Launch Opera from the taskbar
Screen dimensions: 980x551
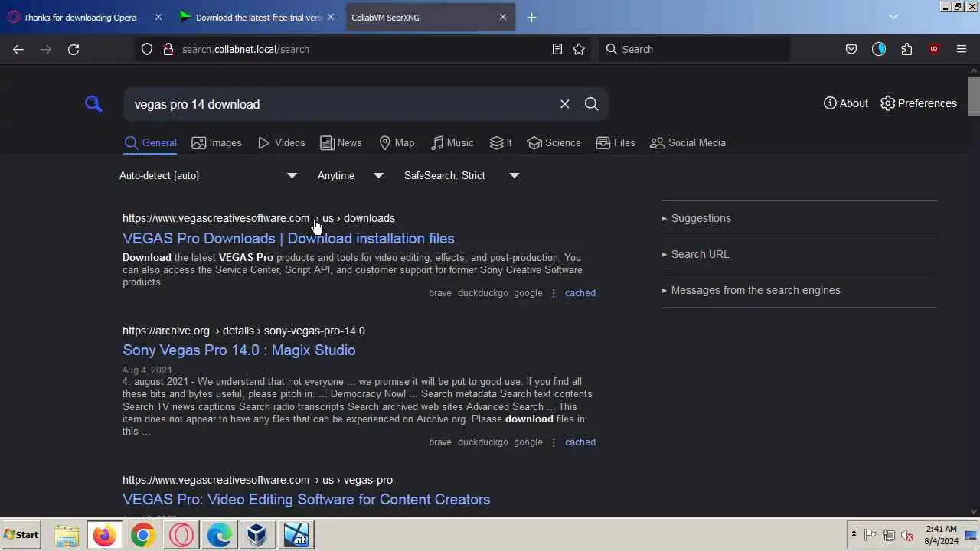click(181, 535)
